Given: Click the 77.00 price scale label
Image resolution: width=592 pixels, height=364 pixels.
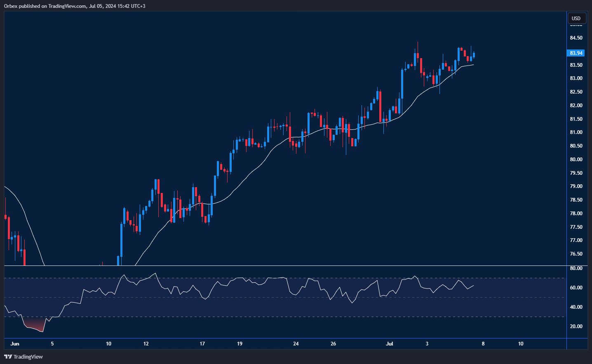Looking at the screenshot, I should pos(576,240).
